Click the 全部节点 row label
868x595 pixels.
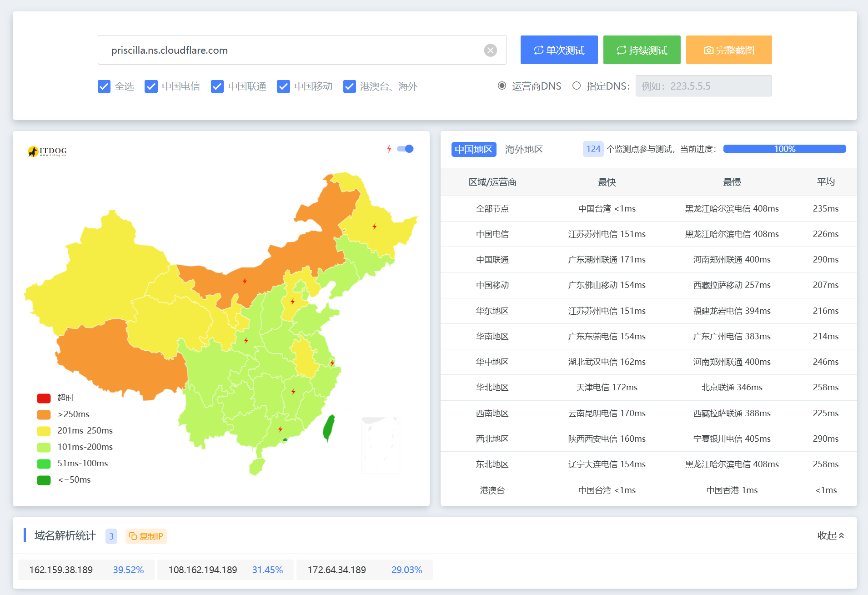492,208
